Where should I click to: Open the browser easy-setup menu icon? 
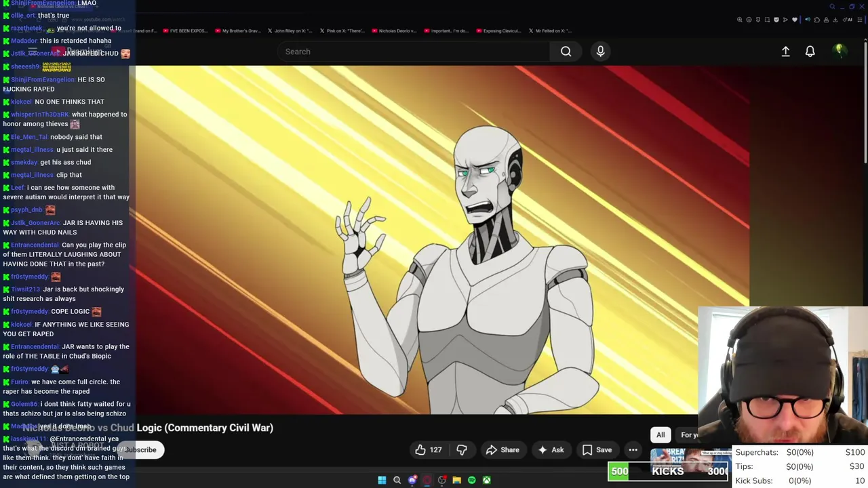861,20
